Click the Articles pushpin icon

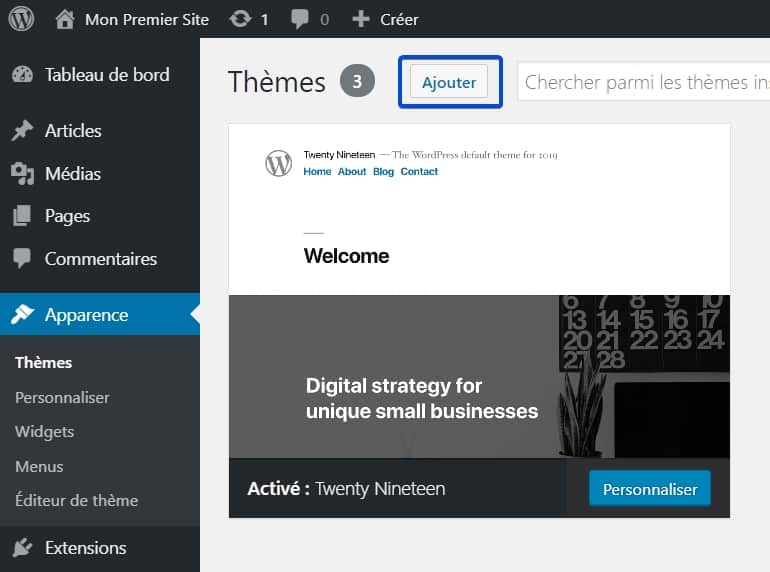[x=22, y=131]
